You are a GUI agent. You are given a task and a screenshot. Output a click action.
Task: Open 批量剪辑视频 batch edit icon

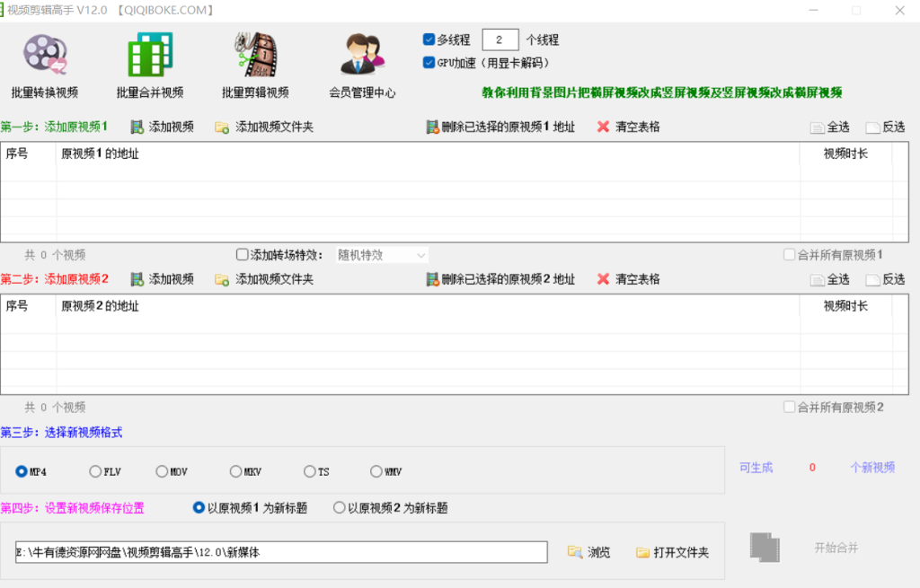click(x=255, y=56)
